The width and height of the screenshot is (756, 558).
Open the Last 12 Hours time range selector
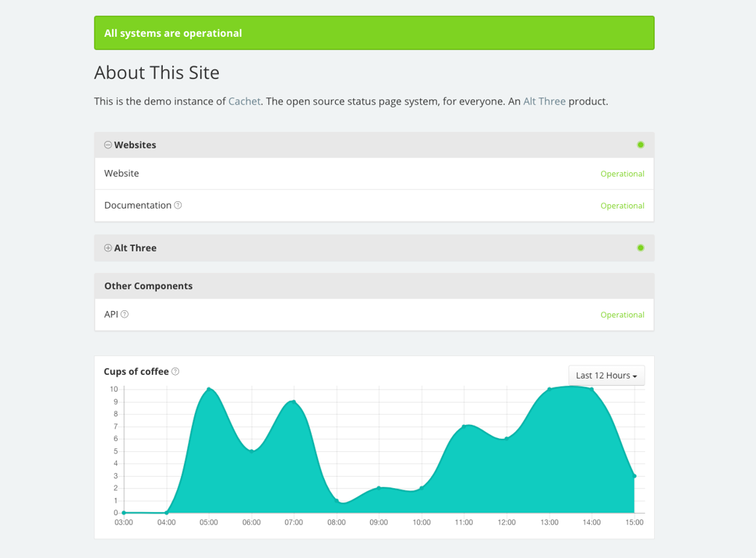click(606, 375)
